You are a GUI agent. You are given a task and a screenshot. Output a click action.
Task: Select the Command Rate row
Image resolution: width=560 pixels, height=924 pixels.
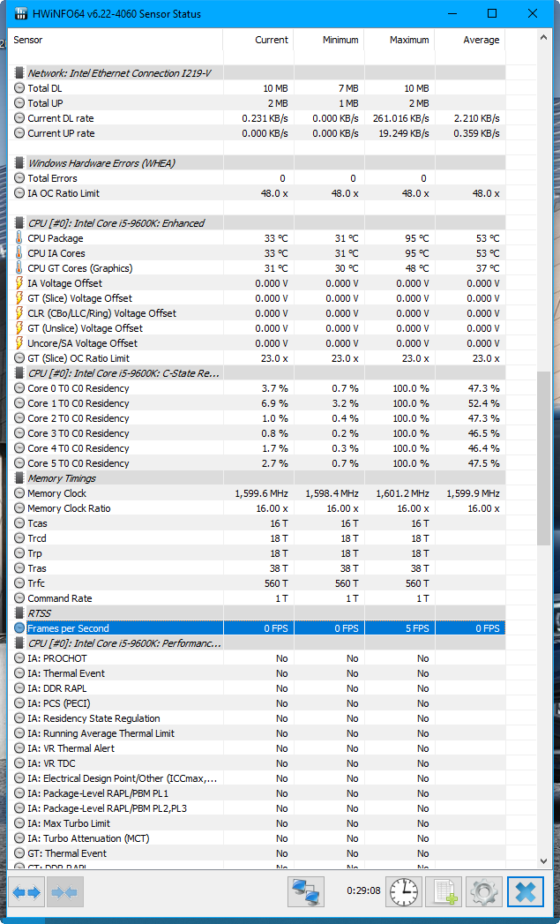[257, 598]
